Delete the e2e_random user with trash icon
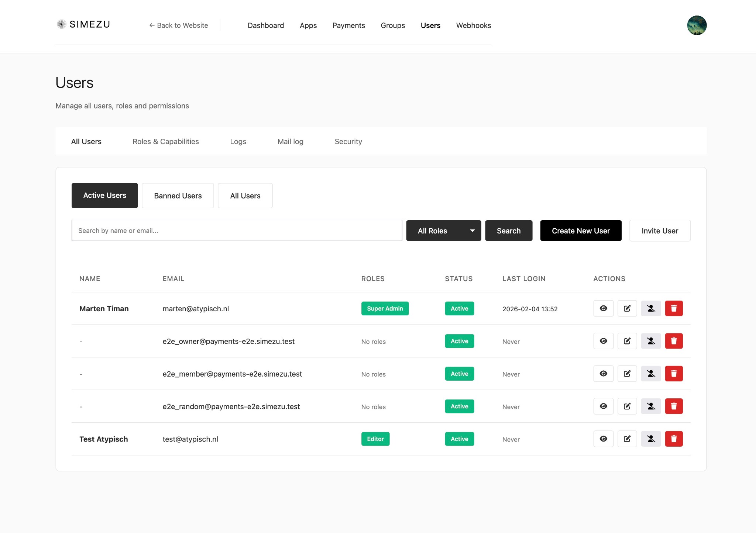 click(x=674, y=406)
